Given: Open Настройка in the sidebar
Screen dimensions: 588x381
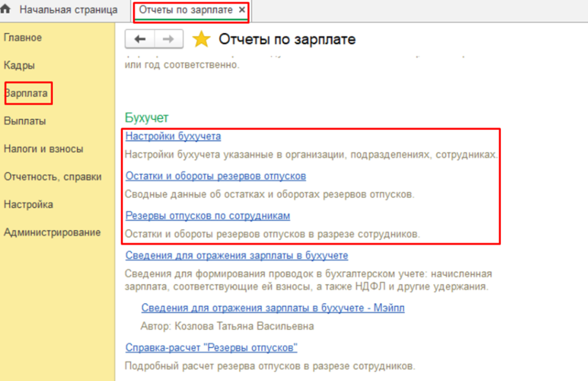Looking at the screenshot, I should pyautogui.click(x=28, y=204).
